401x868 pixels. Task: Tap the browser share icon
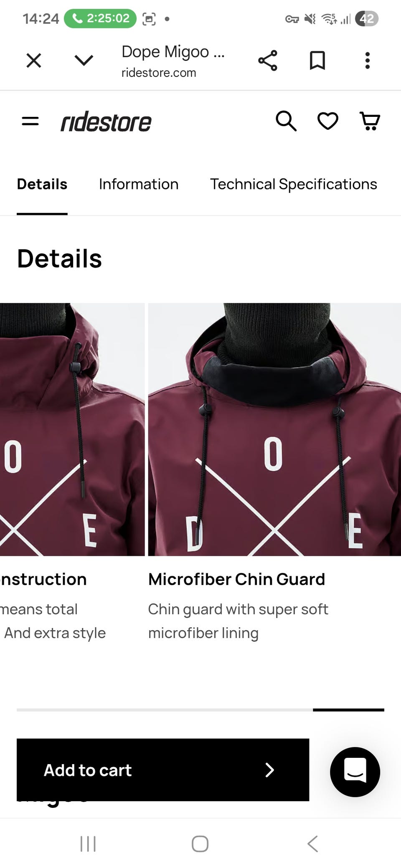coord(268,61)
